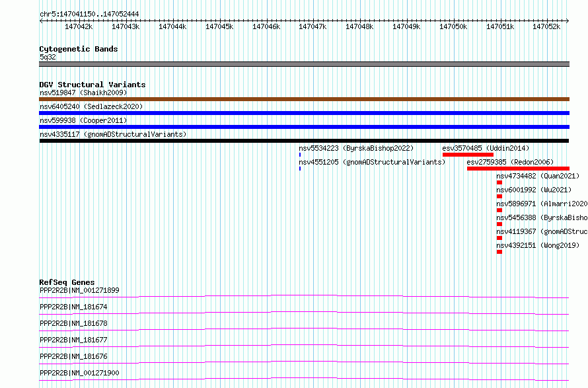Image resolution: width=588 pixels, height=388 pixels.
Task: Click the magenta NM_001271899 intron line
Action: pos(304,296)
